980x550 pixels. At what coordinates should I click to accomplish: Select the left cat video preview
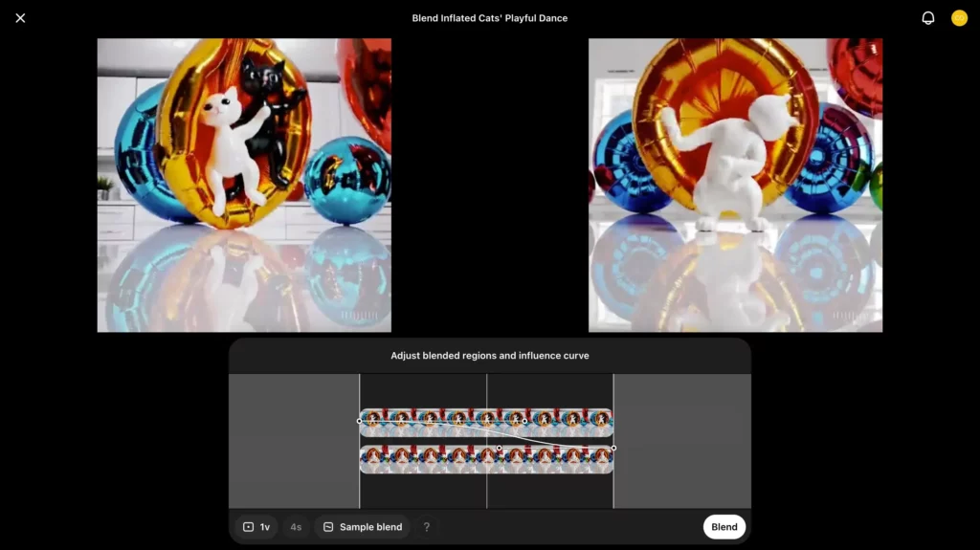pos(244,185)
